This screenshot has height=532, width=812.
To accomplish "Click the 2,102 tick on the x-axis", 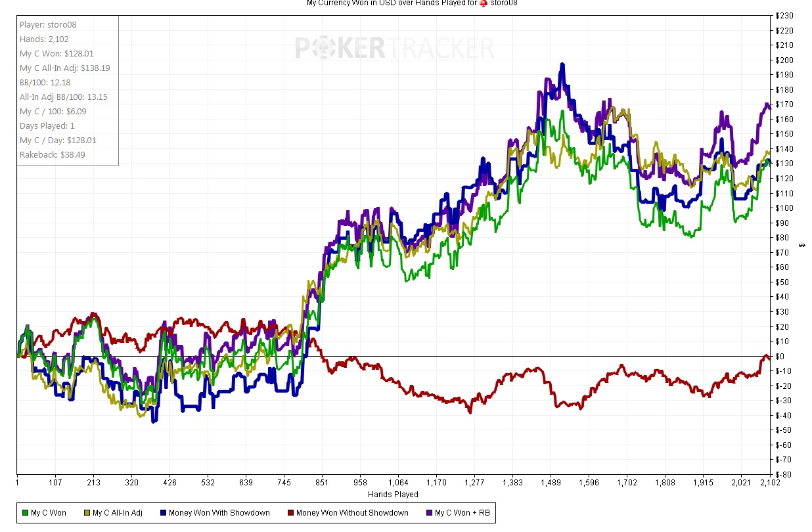I will (x=769, y=483).
